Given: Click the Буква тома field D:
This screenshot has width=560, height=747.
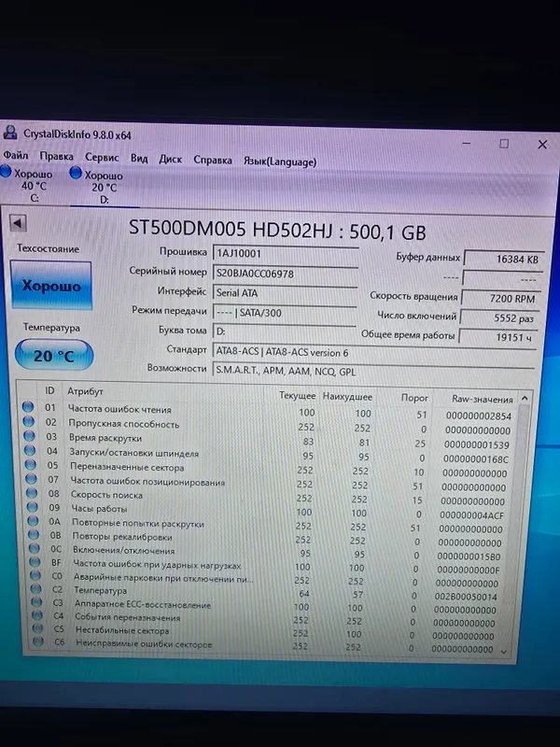Looking at the screenshot, I should tap(285, 331).
